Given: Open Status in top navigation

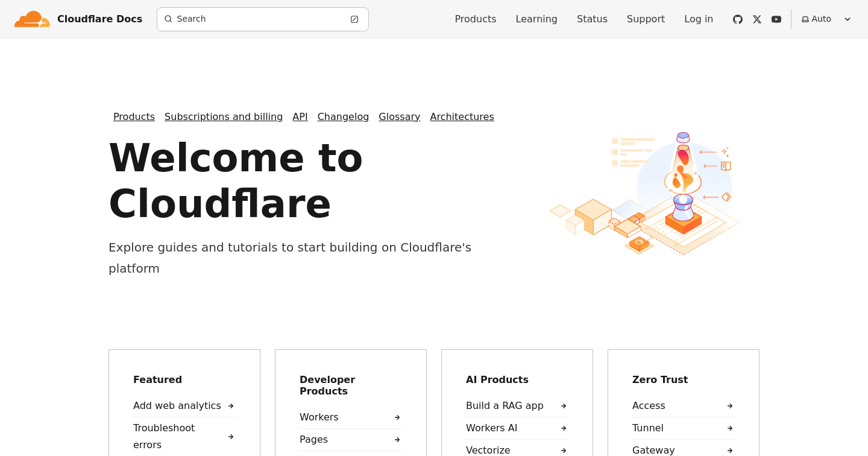Looking at the screenshot, I should click(x=592, y=19).
